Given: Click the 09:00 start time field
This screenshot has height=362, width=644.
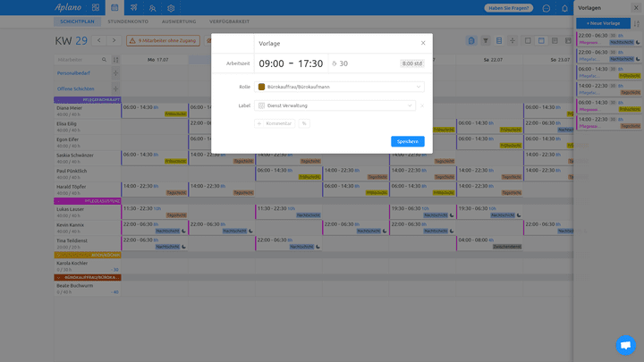Looking at the screenshot, I should [271, 63].
